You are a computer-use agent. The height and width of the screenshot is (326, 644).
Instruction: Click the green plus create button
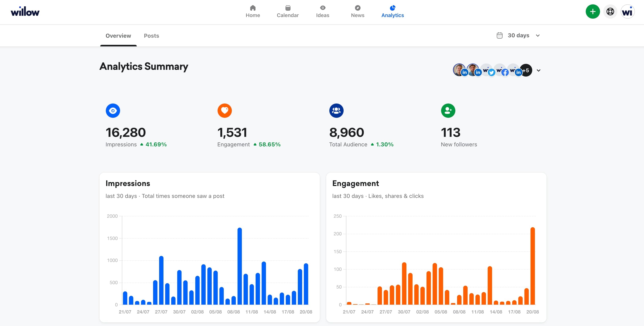[x=592, y=12]
